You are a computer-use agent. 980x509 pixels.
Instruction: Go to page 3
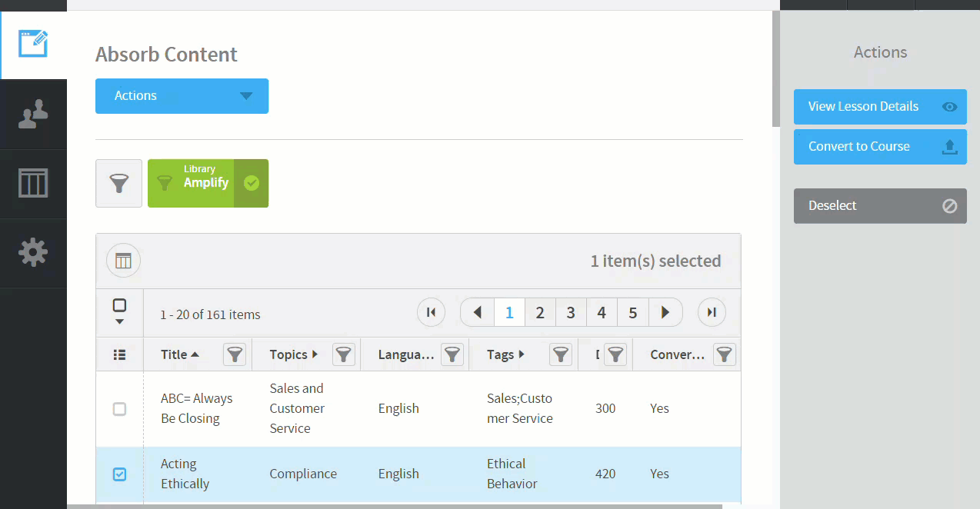coord(571,312)
